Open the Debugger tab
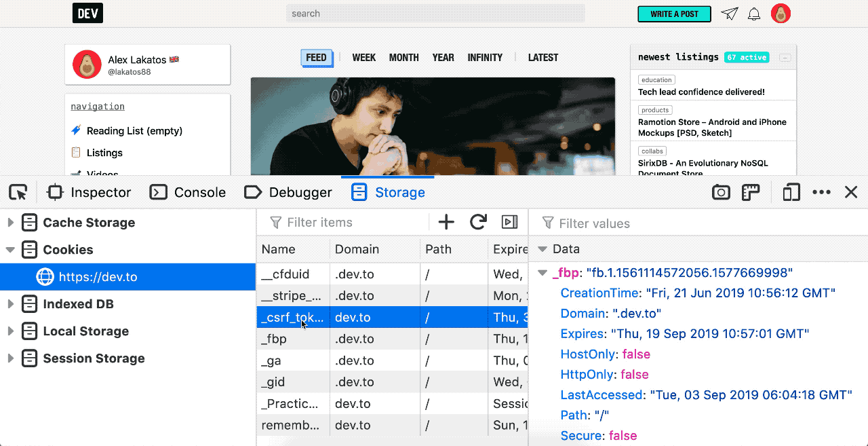 [x=288, y=192]
